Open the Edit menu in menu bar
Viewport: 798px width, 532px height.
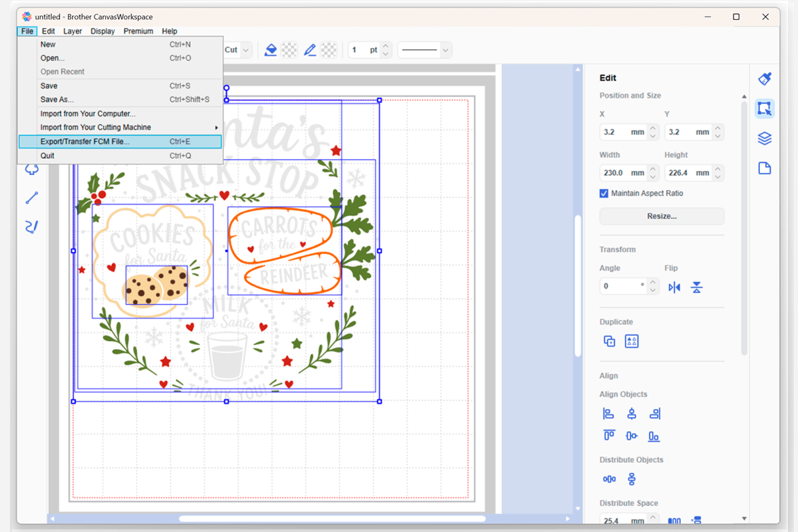49,31
